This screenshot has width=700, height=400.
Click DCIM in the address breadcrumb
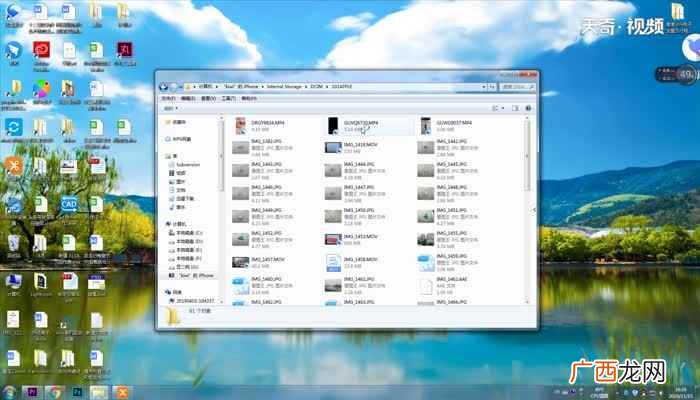click(317, 87)
